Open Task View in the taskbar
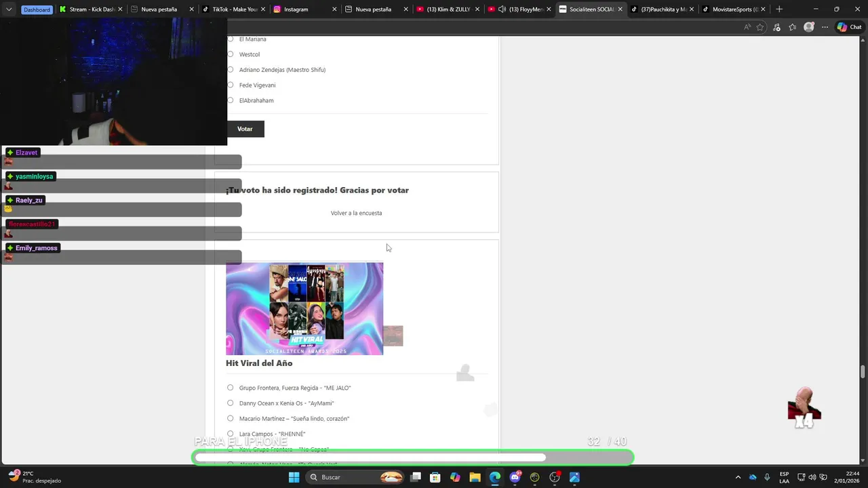868x488 pixels. pos(416,477)
